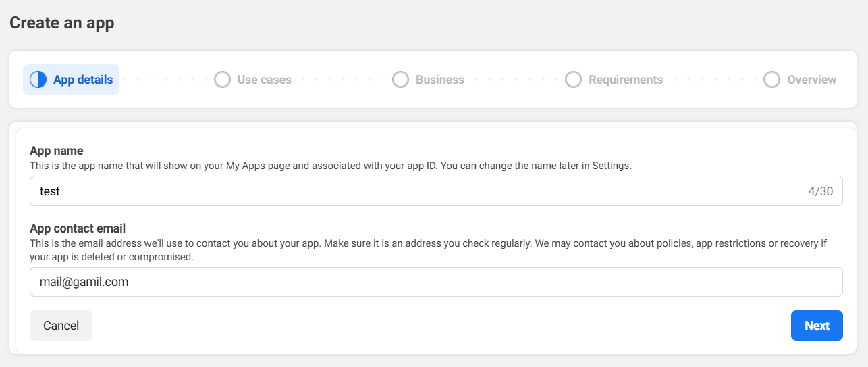Click the Use cases step circle icon

pos(222,80)
